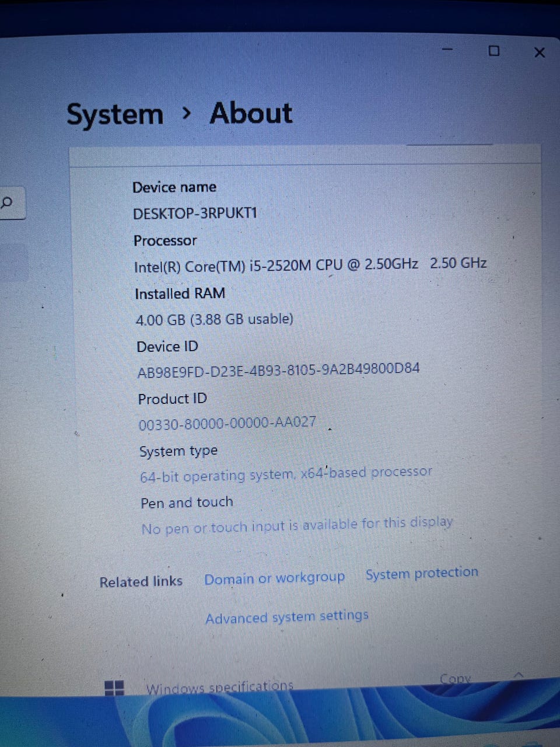Screen dimensions: 560x747
Task: Click the Related links label
Action: pyautogui.click(x=141, y=582)
